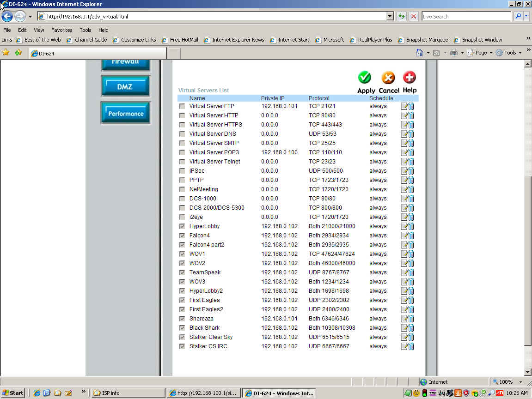The image size is (532, 399).
Task: Edit the Virtual Server HTTP entry
Action: pyautogui.click(x=404, y=115)
